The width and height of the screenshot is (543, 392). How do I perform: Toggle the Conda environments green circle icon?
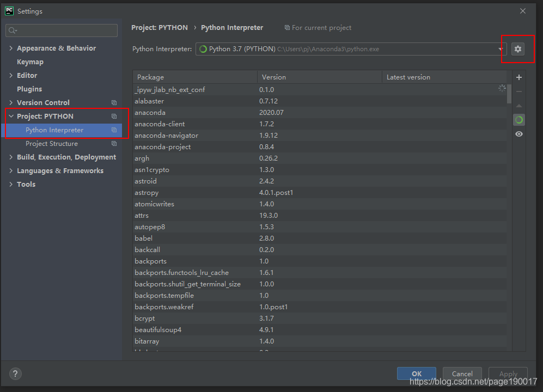coord(518,120)
